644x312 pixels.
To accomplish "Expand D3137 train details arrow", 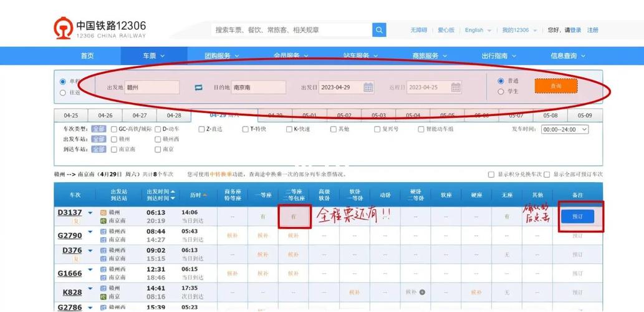I will point(90,213).
